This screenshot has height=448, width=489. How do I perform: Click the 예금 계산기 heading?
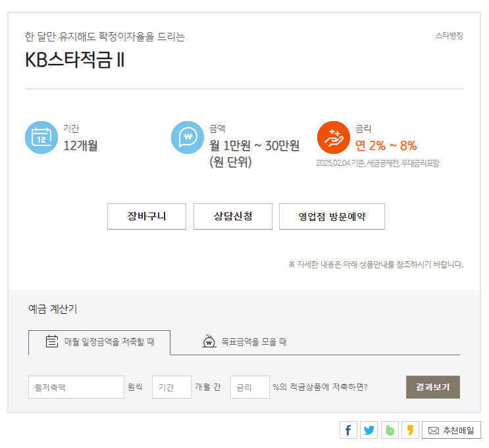click(x=53, y=309)
